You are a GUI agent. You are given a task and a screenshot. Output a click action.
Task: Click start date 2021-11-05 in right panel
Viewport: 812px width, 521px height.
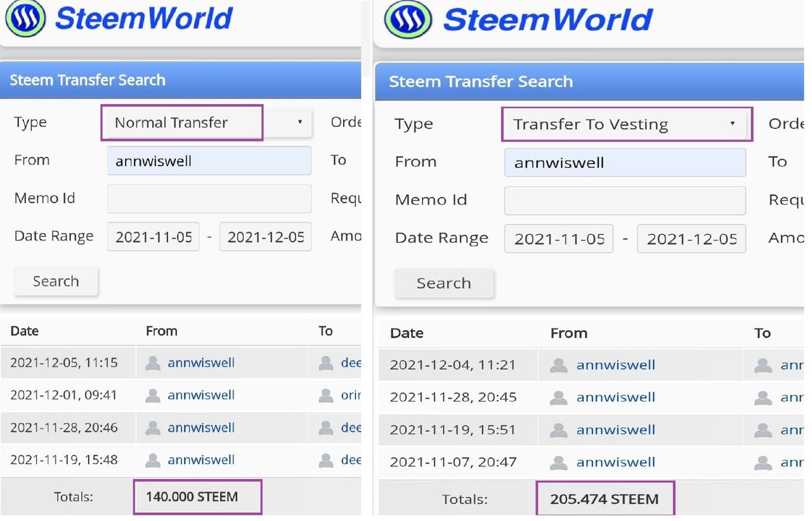pos(559,239)
